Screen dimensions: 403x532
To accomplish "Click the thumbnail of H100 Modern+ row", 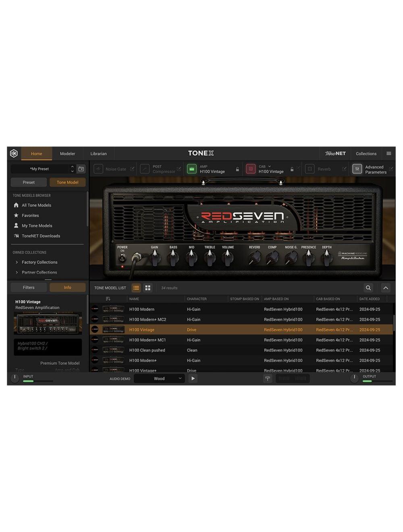I will pos(113,360).
